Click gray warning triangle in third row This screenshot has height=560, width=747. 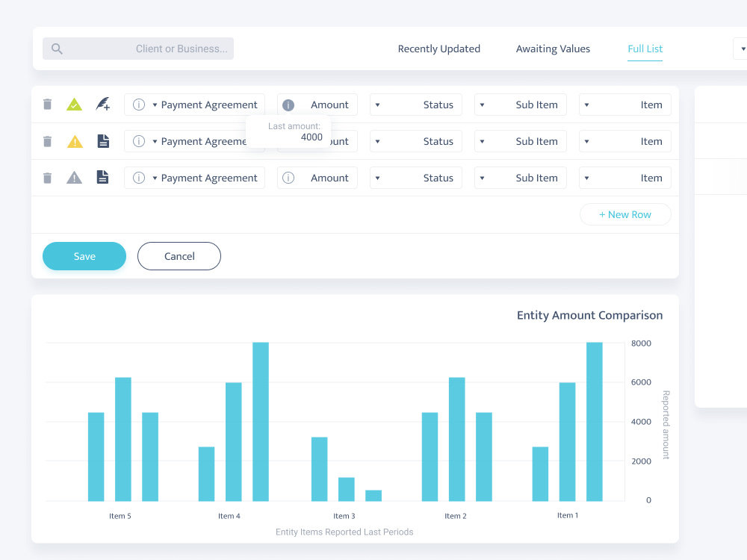(74, 178)
